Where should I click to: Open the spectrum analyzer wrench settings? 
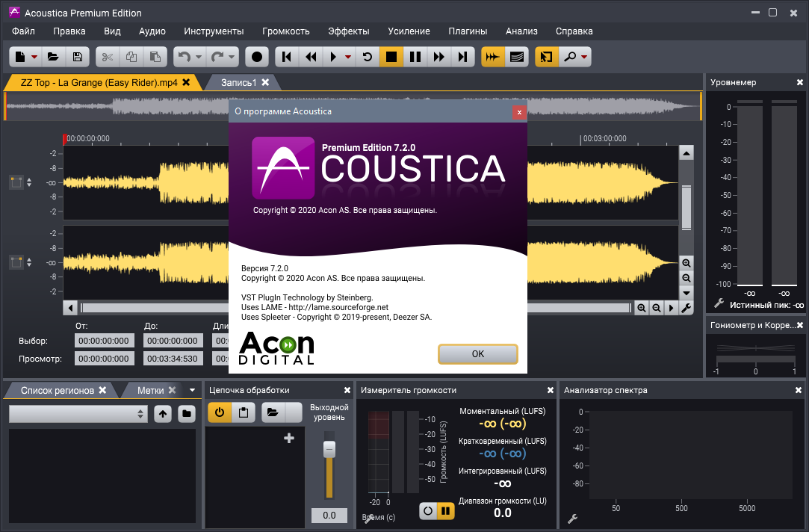click(x=572, y=519)
